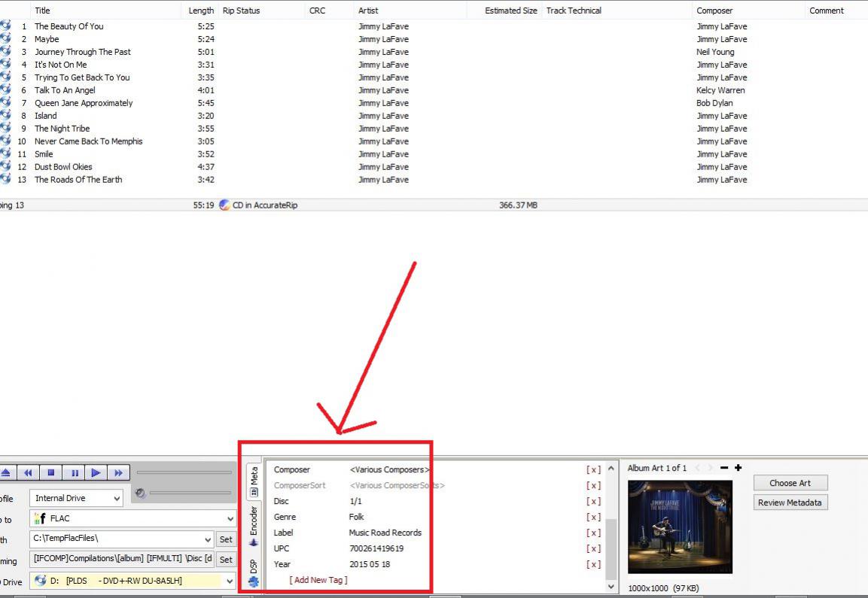
Task: Click the Choose Art button
Action: click(x=790, y=483)
